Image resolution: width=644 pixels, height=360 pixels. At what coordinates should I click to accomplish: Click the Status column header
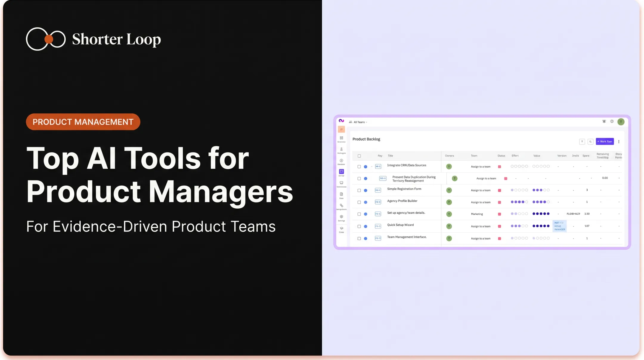[x=501, y=156]
